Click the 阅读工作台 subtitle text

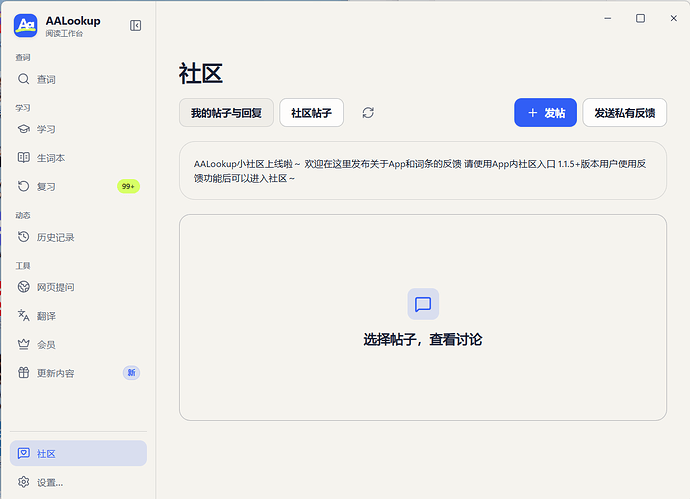click(64, 33)
